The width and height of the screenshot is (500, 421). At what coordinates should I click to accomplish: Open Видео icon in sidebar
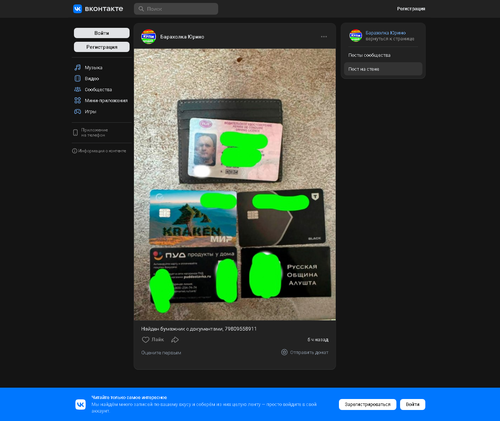point(77,79)
